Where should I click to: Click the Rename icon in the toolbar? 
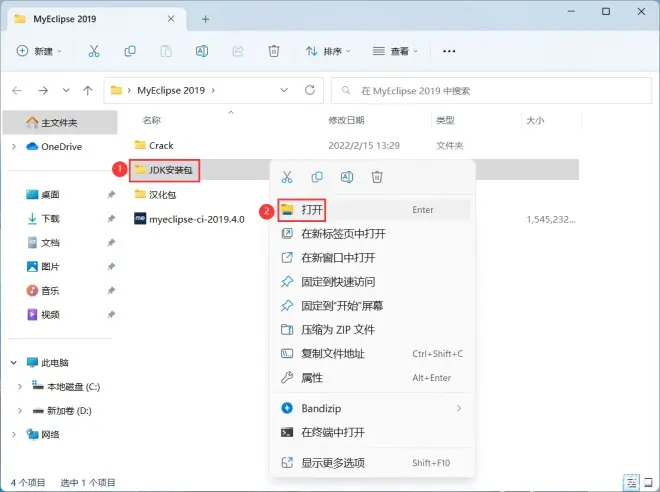coord(202,51)
